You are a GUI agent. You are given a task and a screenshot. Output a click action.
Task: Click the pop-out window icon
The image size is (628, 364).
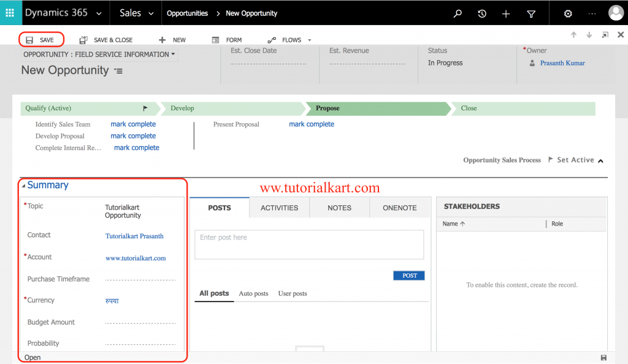605,35
